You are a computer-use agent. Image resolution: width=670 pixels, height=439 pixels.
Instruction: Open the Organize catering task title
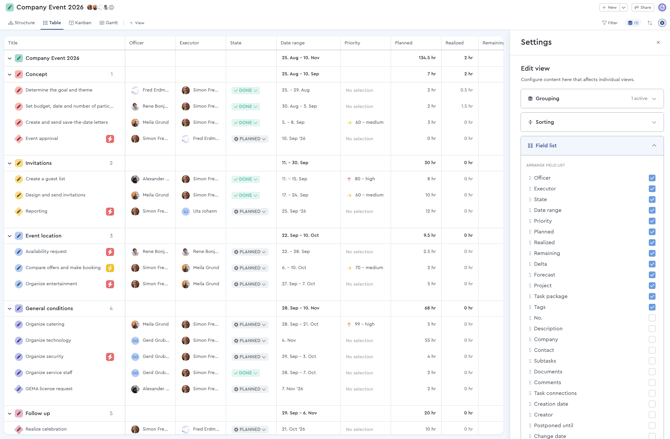(45, 324)
